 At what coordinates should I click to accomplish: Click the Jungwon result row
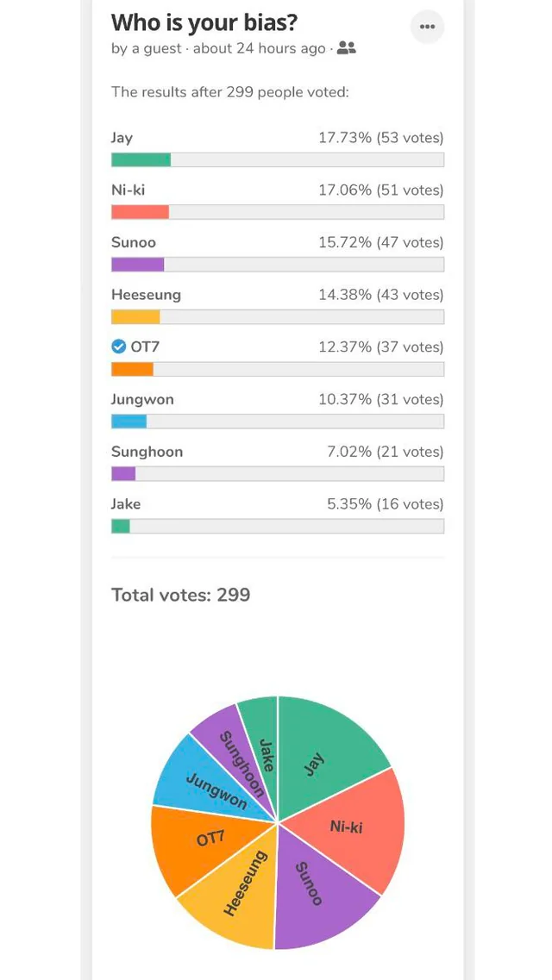pos(142,399)
